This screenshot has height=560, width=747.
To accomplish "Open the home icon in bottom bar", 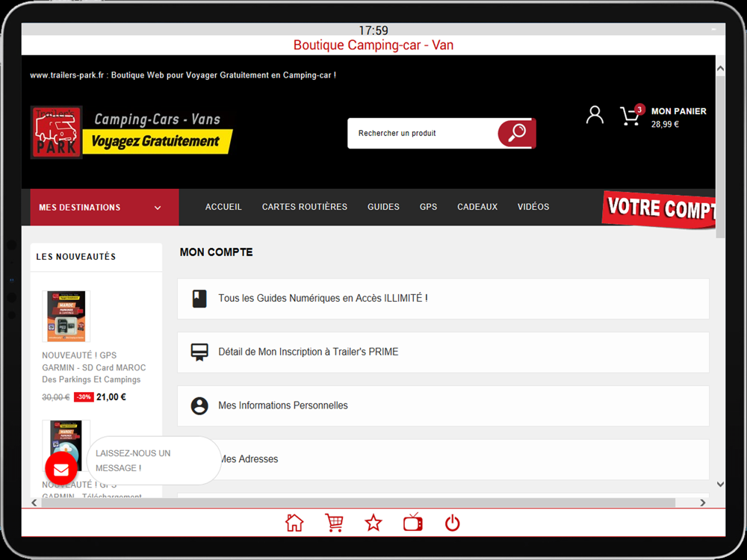I will click(294, 523).
